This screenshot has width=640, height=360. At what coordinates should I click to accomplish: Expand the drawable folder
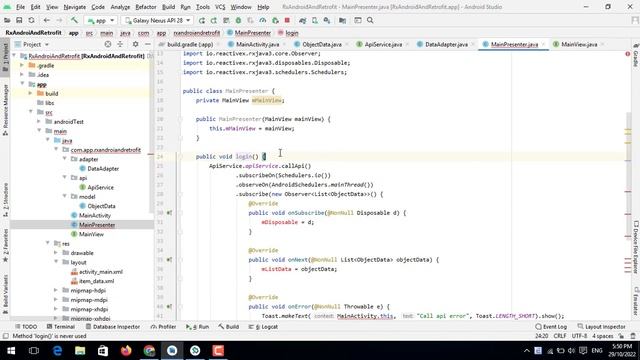coord(56,253)
